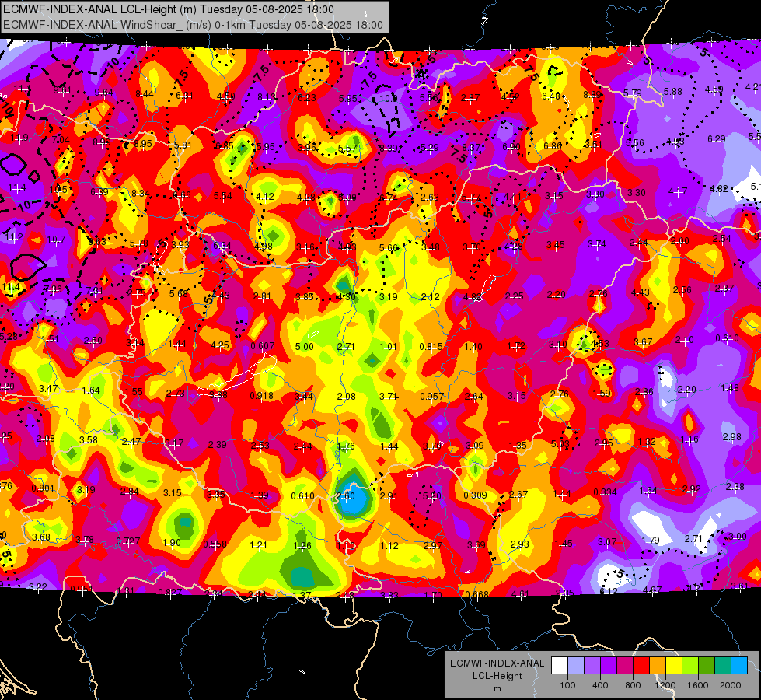This screenshot has height=700, width=761.
Task: Click wind shear value 3.74
Action: click(597, 244)
